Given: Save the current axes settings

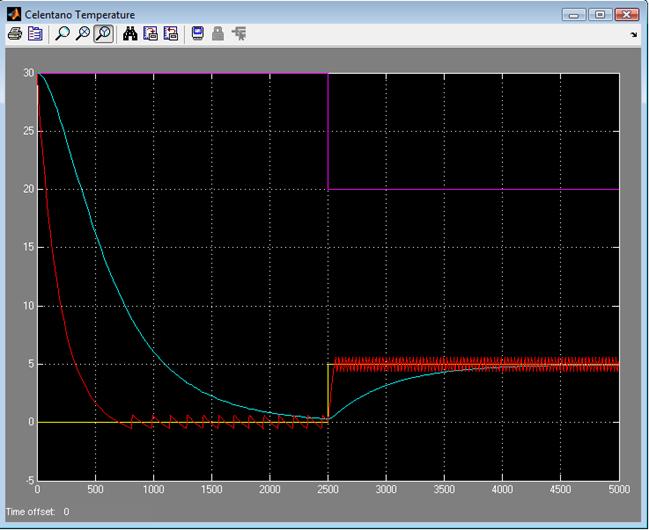Looking at the screenshot, I should coord(150,34).
